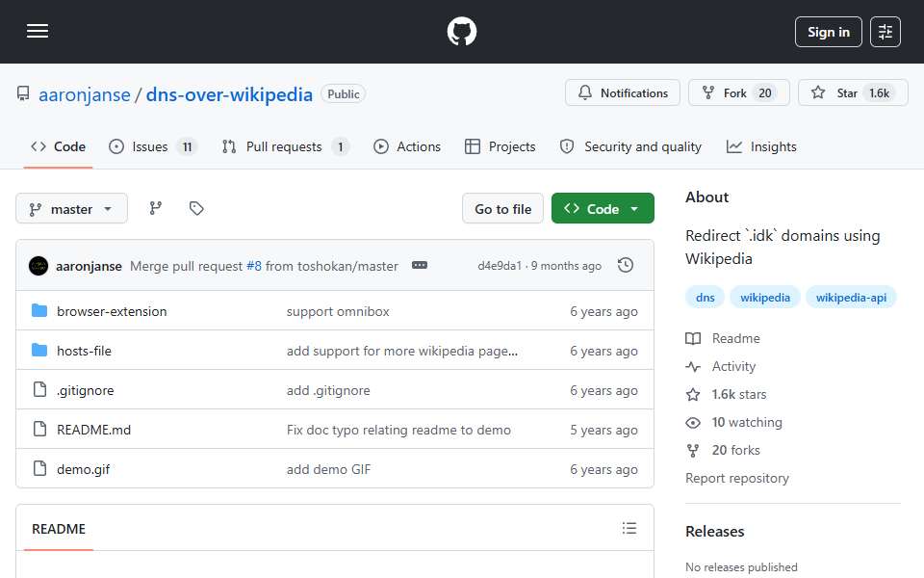Fork the dns-over-wikipedia repository

tap(739, 92)
